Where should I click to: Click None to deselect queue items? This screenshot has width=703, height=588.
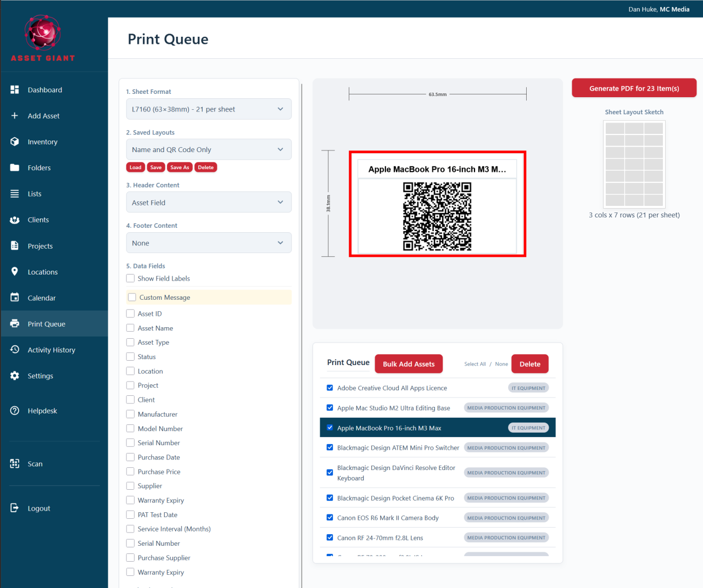click(x=501, y=364)
